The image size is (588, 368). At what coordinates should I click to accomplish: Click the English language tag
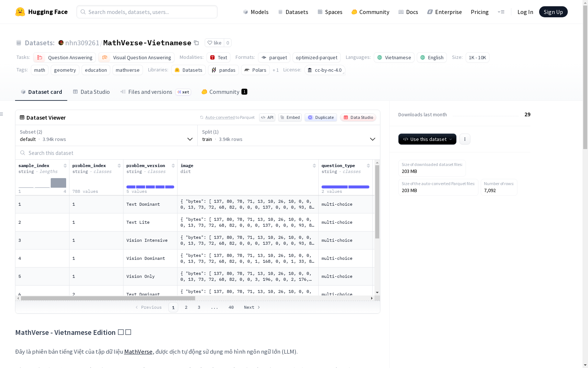click(x=432, y=57)
